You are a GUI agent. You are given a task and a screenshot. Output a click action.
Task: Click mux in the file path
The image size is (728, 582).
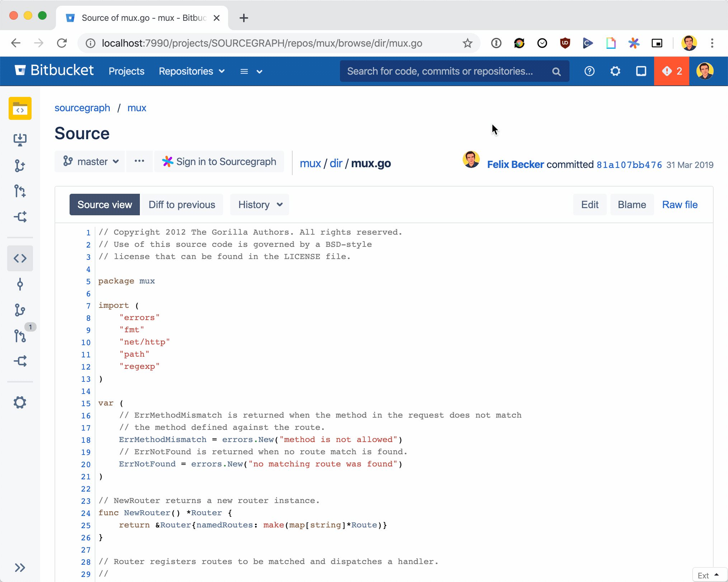point(310,163)
